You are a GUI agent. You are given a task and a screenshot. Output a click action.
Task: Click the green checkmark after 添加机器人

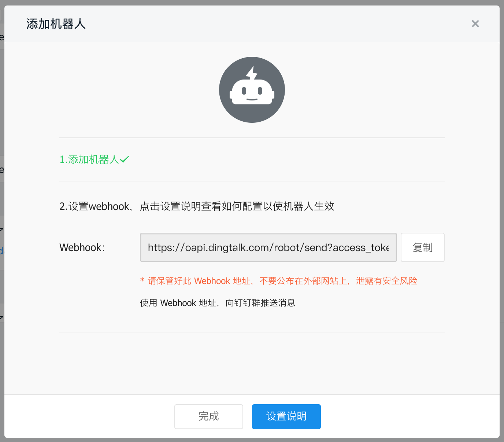tap(125, 159)
